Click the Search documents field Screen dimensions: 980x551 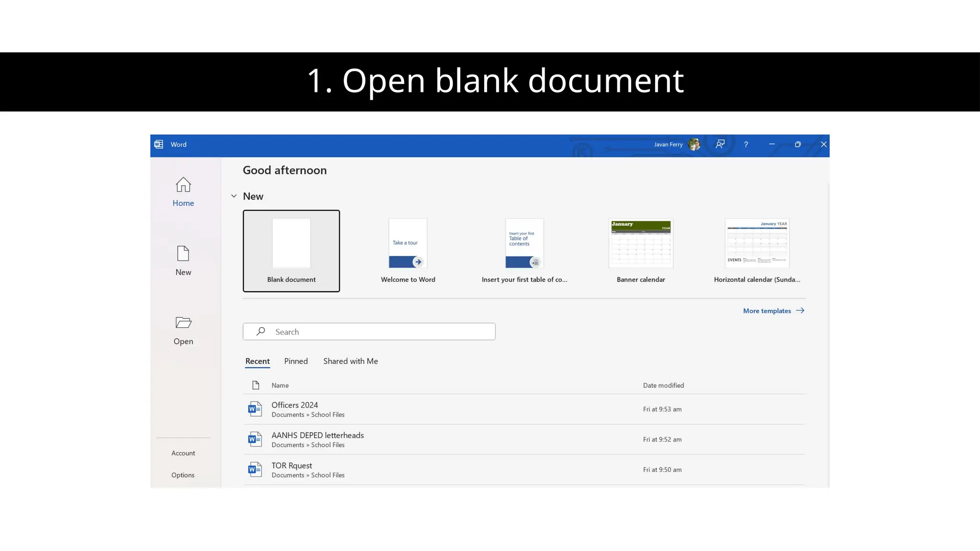tap(378, 332)
